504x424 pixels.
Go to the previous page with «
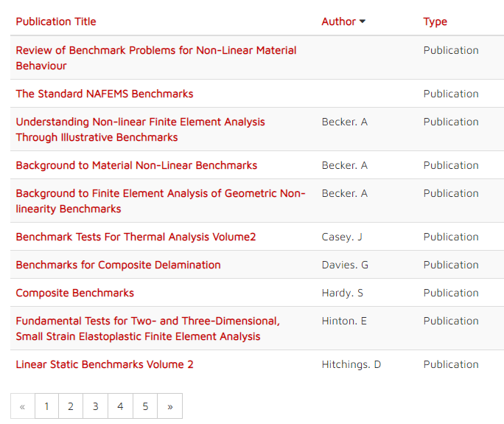pyautogui.click(x=23, y=406)
